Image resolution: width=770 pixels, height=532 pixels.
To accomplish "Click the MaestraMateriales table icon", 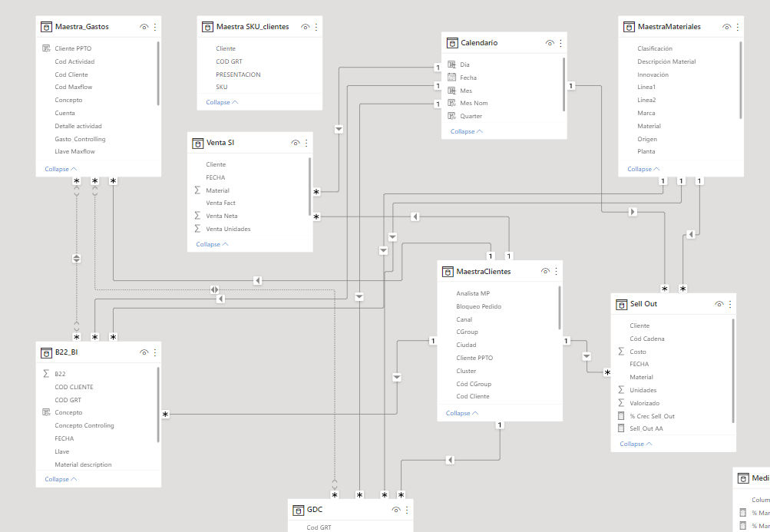I will pyautogui.click(x=629, y=27).
